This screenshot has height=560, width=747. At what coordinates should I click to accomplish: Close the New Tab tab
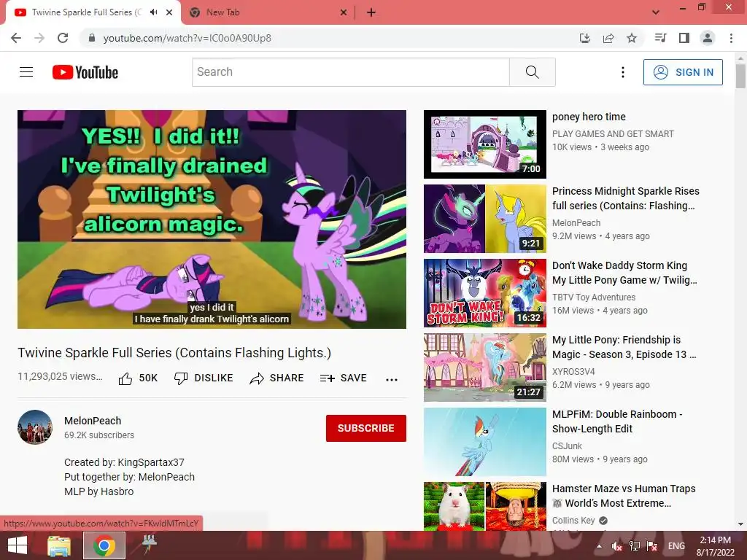[x=344, y=12]
